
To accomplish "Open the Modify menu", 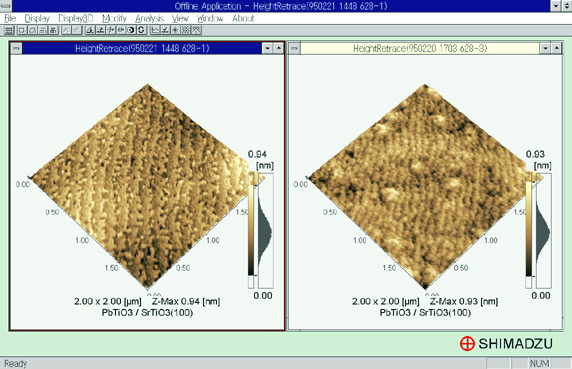I will (114, 18).
